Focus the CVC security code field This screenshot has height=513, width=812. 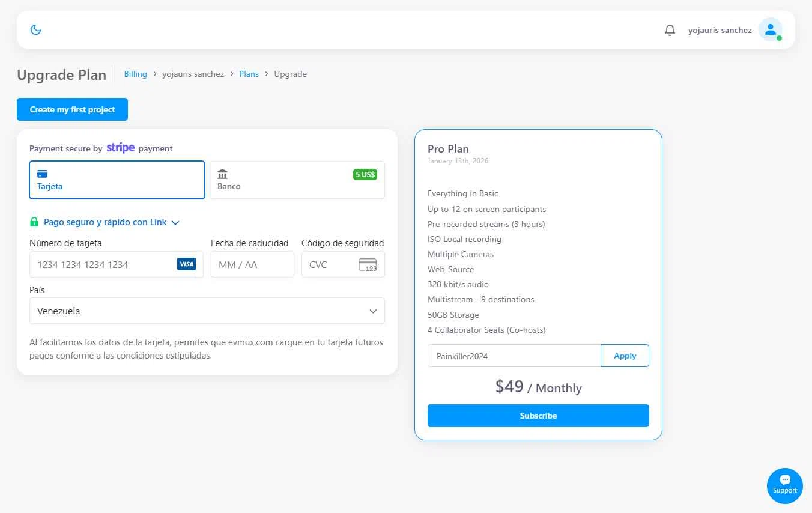coord(343,264)
